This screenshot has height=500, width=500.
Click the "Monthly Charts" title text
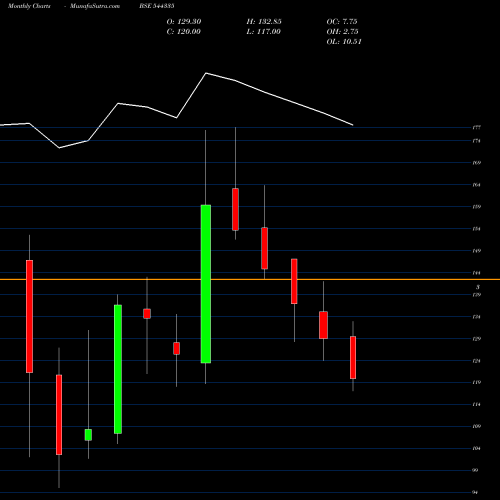coord(29,6)
